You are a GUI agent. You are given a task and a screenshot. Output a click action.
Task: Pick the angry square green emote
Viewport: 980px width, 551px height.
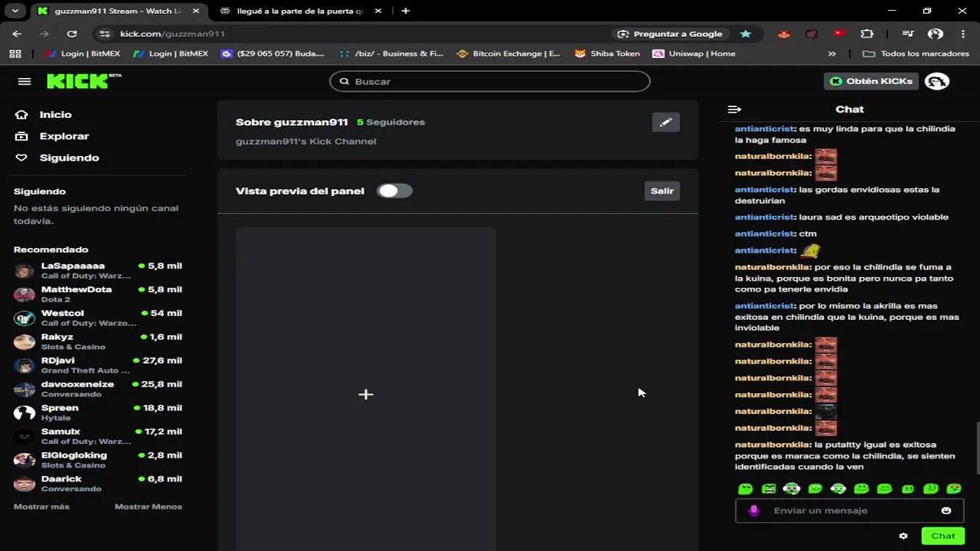[769, 488]
